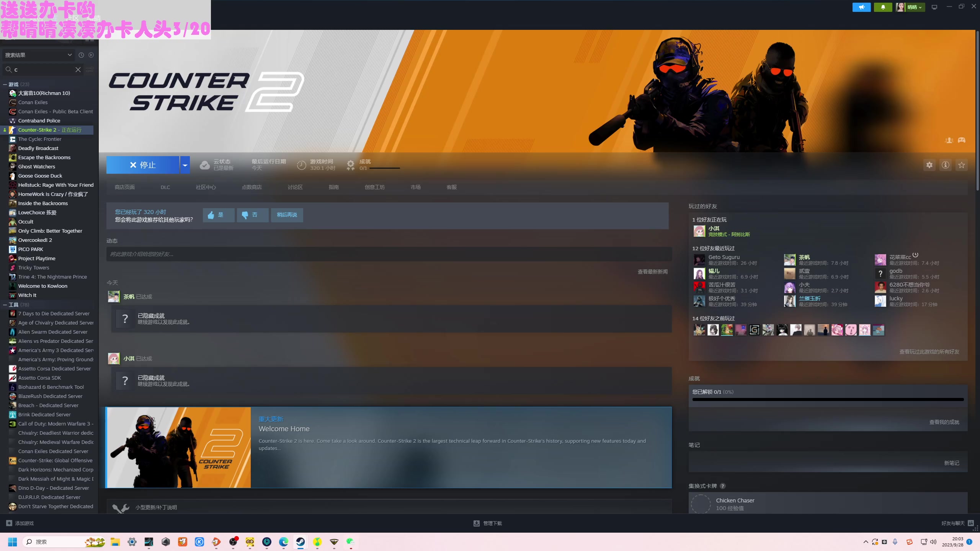Select Overcooked! 2 in library list
The height and width of the screenshot is (551, 980).
tap(35, 240)
